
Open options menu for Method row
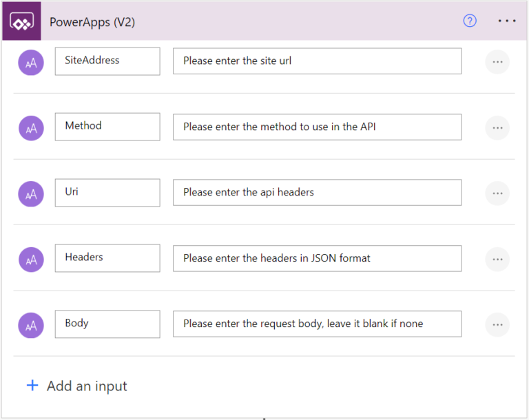coord(497,127)
